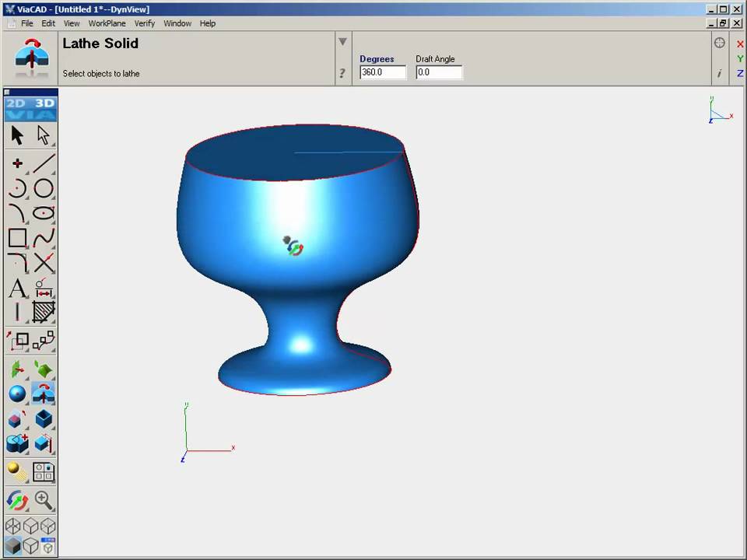Toggle the X axis lock
747x560 pixels.
(740, 44)
